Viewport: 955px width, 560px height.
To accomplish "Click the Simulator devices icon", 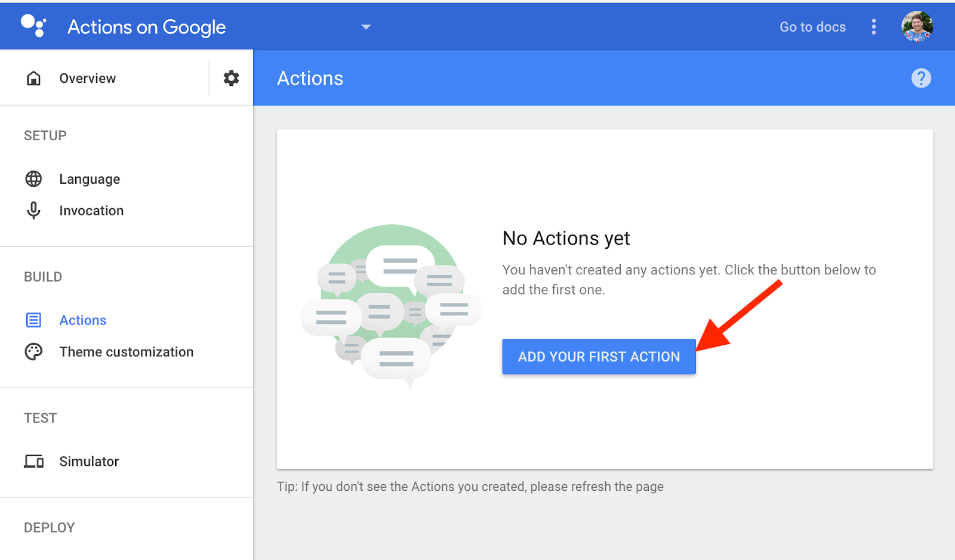I will (33, 462).
